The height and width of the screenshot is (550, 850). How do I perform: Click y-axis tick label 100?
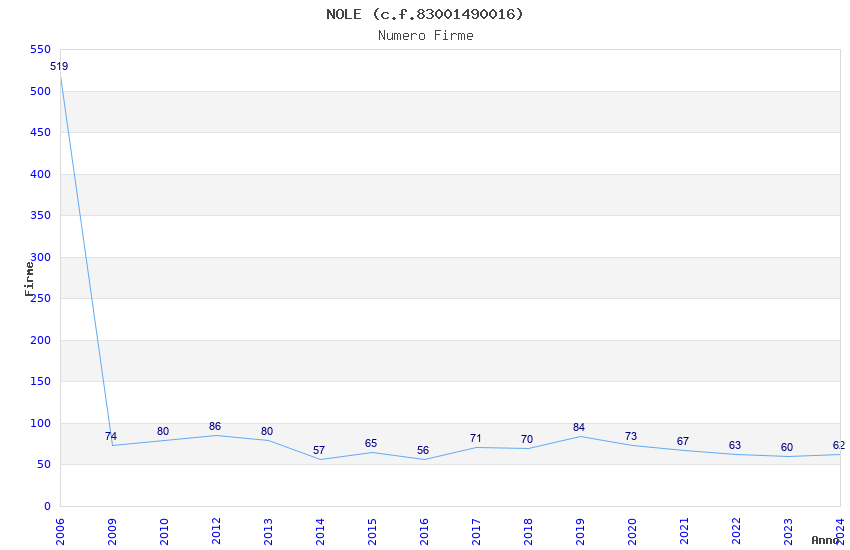click(41, 423)
